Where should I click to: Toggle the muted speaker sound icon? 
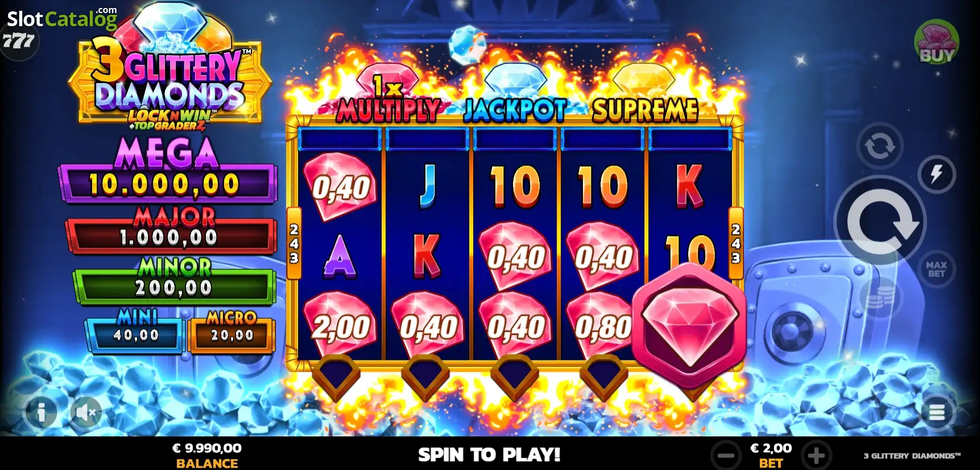click(x=86, y=412)
